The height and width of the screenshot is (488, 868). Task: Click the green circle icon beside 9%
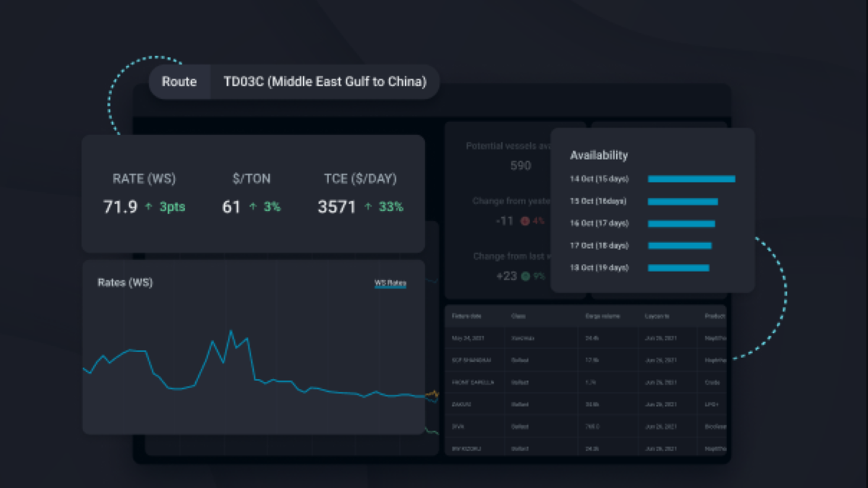[x=525, y=276]
